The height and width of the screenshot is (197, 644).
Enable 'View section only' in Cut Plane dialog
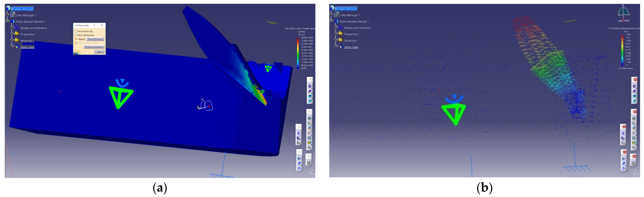click(76, 31)
